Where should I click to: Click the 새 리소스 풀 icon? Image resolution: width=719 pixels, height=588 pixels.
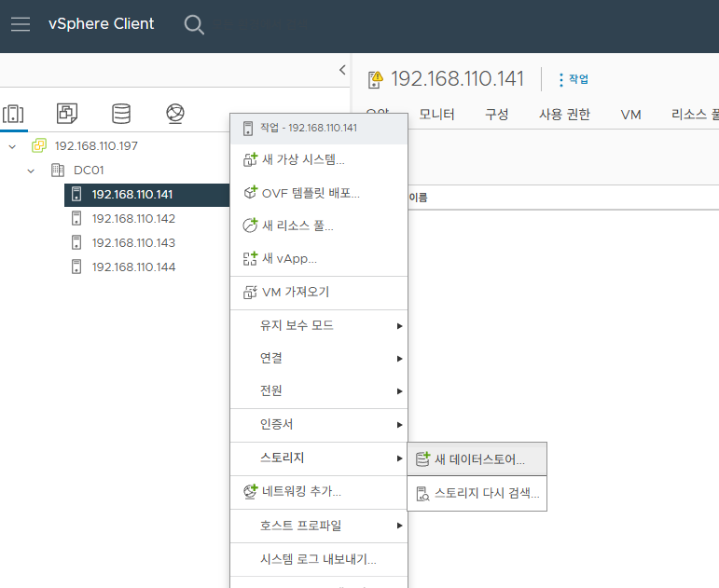coord(250,225)
